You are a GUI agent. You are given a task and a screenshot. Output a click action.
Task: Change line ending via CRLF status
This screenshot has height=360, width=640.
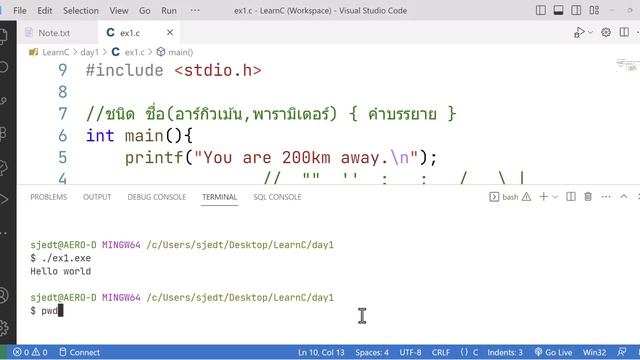(441, 352)
